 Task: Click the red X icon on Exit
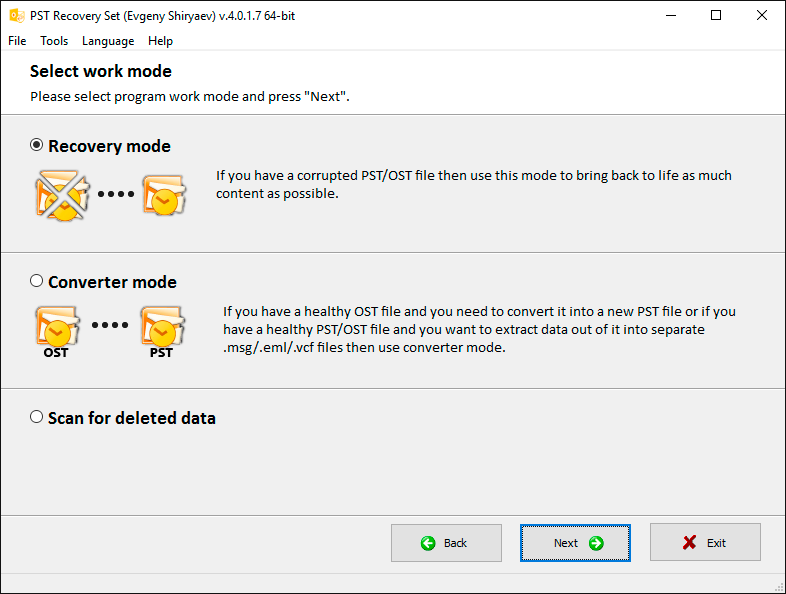[x=690, y=543]
